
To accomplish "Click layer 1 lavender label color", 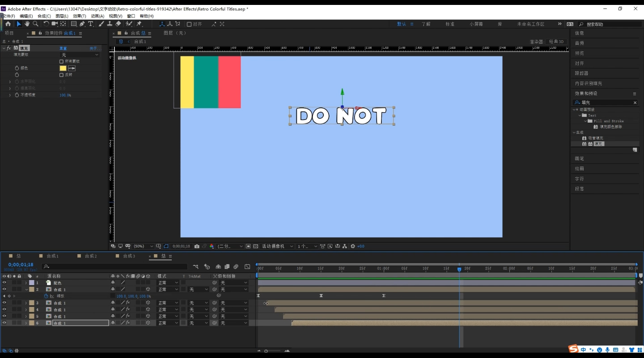I will (31, 283).
